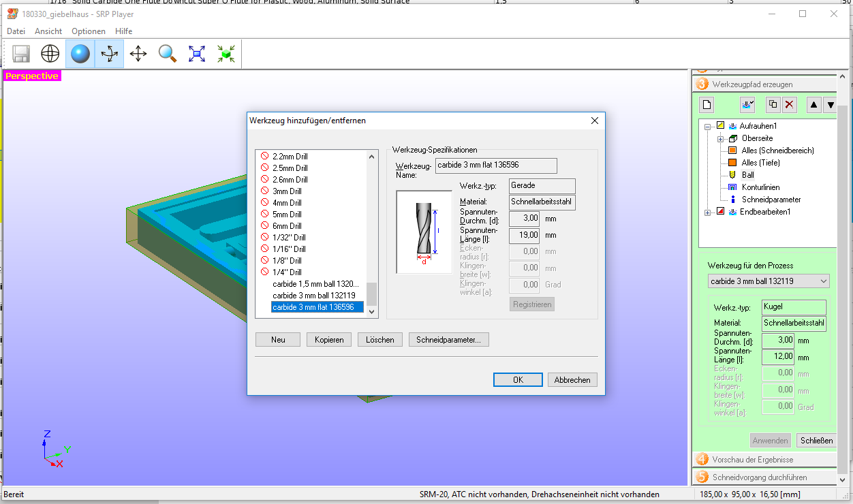Activate the rotate view tool
The height and width of the screenshot is (504, 853).
[x=109, y=54]
